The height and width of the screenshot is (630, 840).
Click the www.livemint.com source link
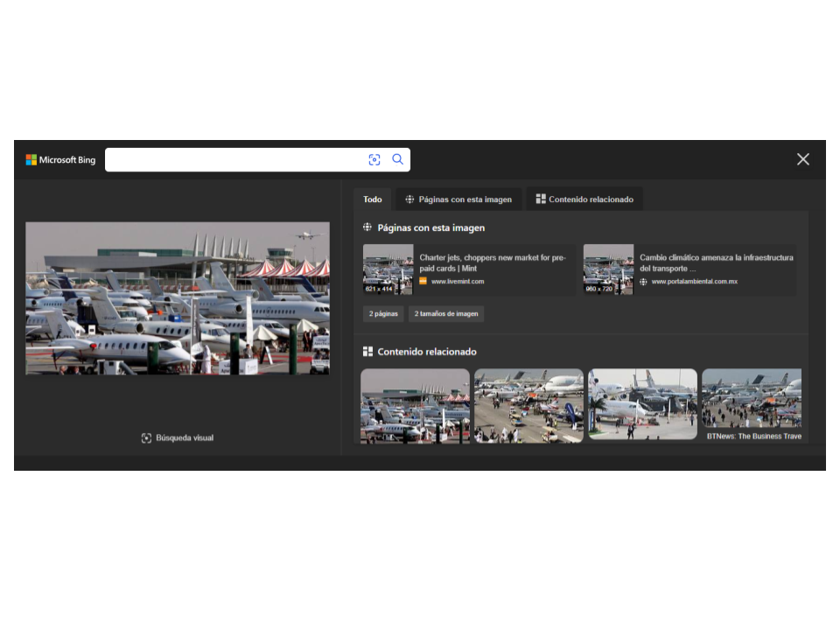(x=457, y=282)
